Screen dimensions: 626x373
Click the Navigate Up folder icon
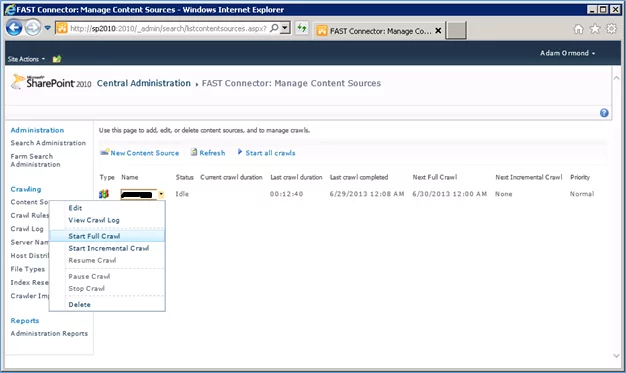pos(57,59)
